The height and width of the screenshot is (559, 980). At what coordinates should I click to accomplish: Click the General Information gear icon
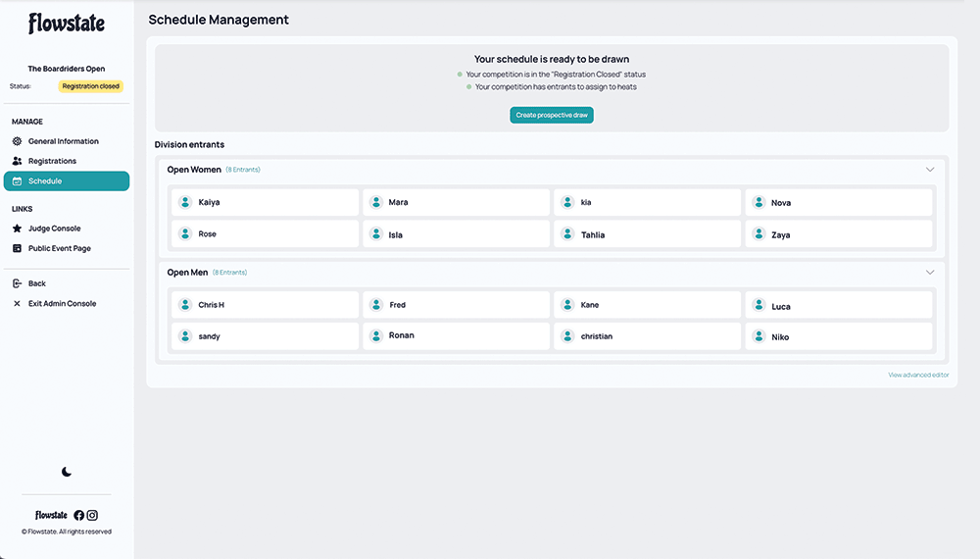pos(18,141)
